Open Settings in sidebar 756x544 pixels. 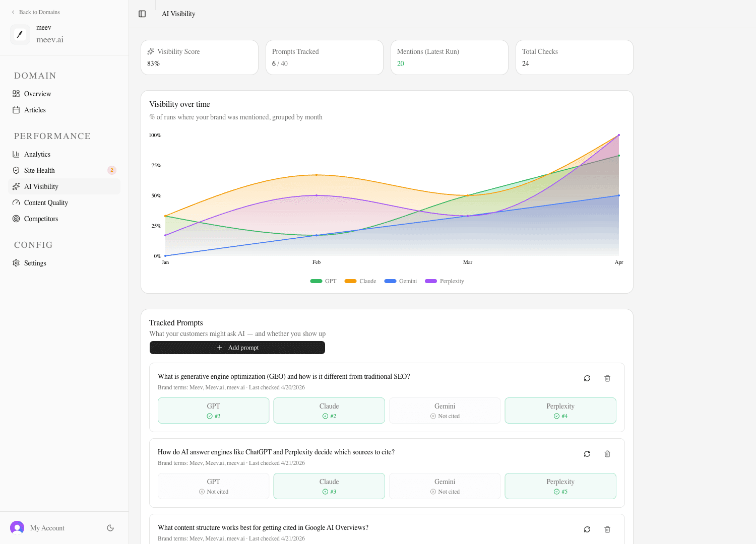pos(65,263)
